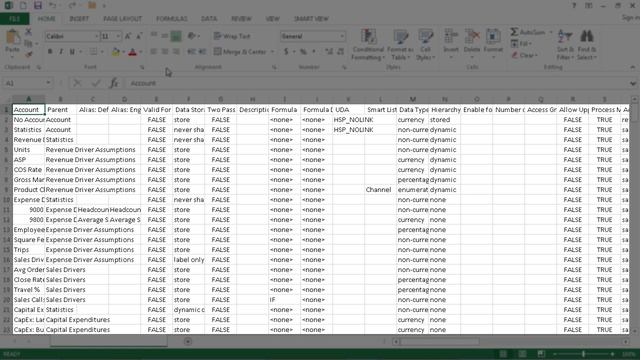Open the font size dropdown

pos(118,36)
